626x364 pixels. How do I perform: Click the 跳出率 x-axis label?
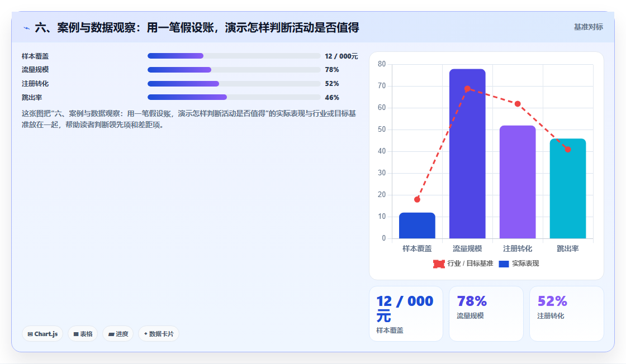(x=568, y=248)
